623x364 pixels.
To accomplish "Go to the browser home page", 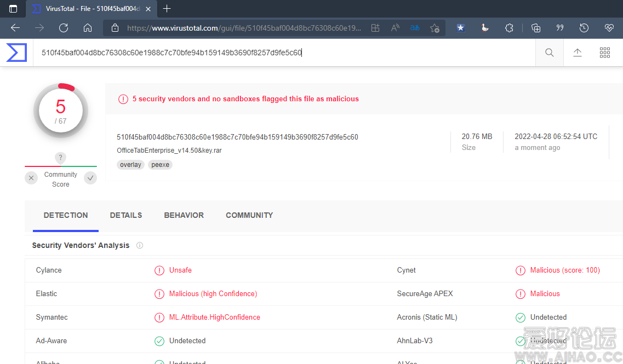I will click(x=88, y=28).
